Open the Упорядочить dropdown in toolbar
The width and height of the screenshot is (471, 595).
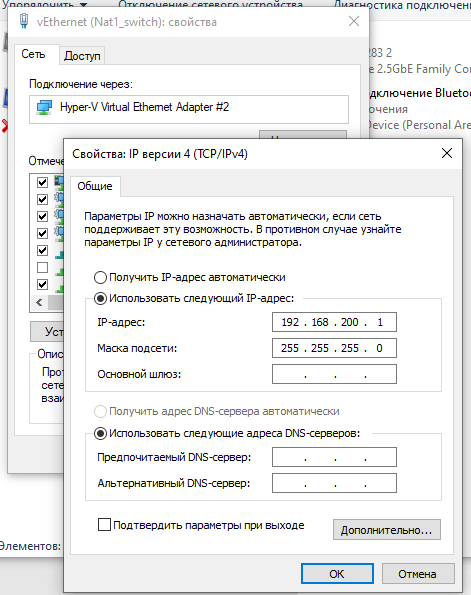pyautogui.click(x=45, y=5)
